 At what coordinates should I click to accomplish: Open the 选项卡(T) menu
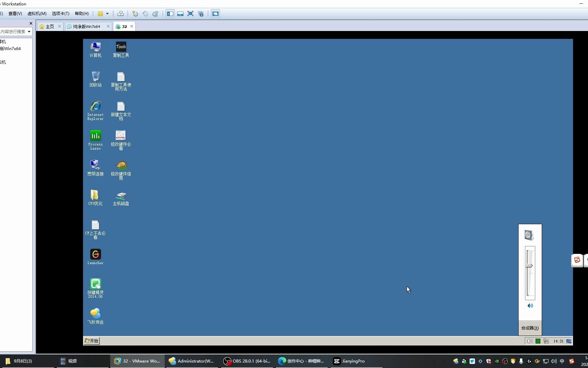coord(61,14)
